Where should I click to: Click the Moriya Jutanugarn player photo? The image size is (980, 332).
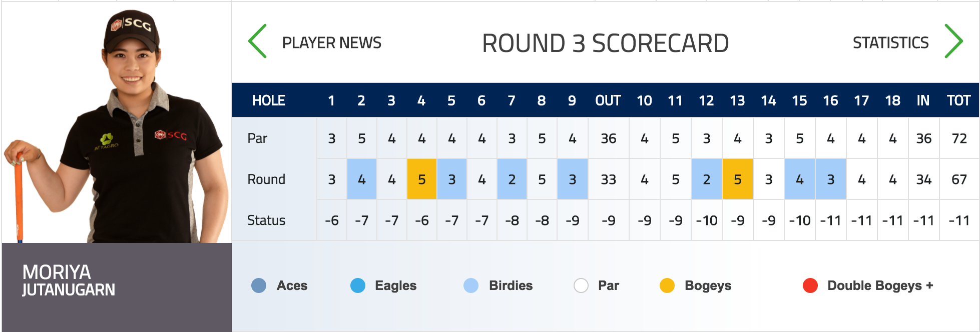point(117,125)
